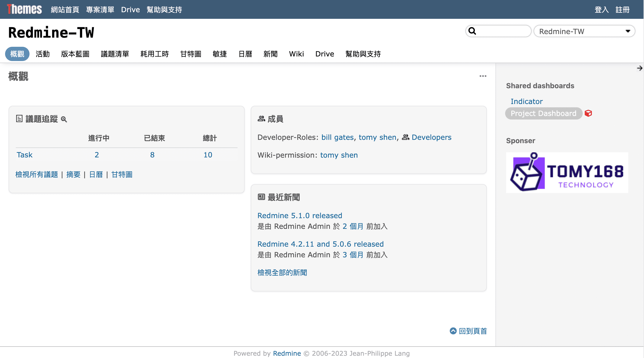644x358 pixels.
Task: Click the group icon before Developers
Action: [x=405, y=137]
